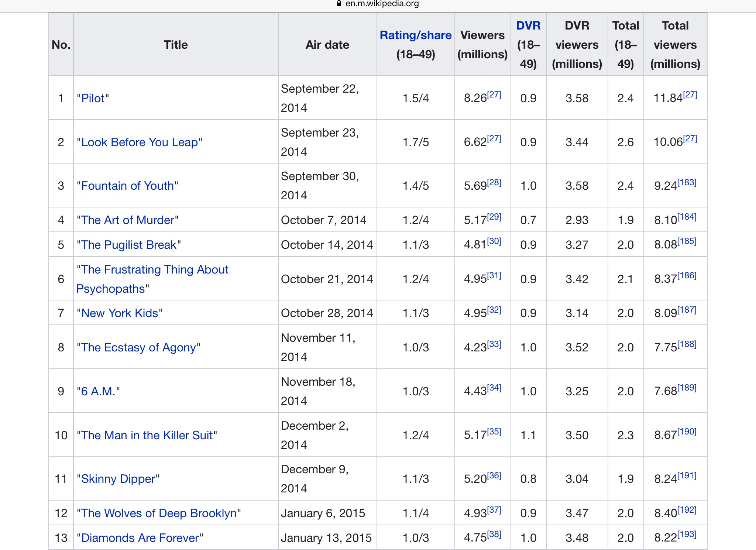Image resolution: width=756 pixels, height=550 pixels.
Task: Click citation [38] next to 4.75 viewers
Action: pos(494,534)
